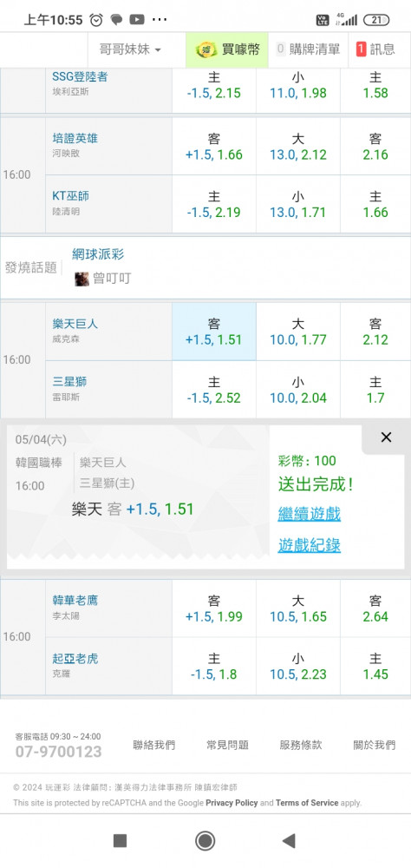Close the bet confirmation slip
The image size is (411, 868).
(x=386, y=437)
